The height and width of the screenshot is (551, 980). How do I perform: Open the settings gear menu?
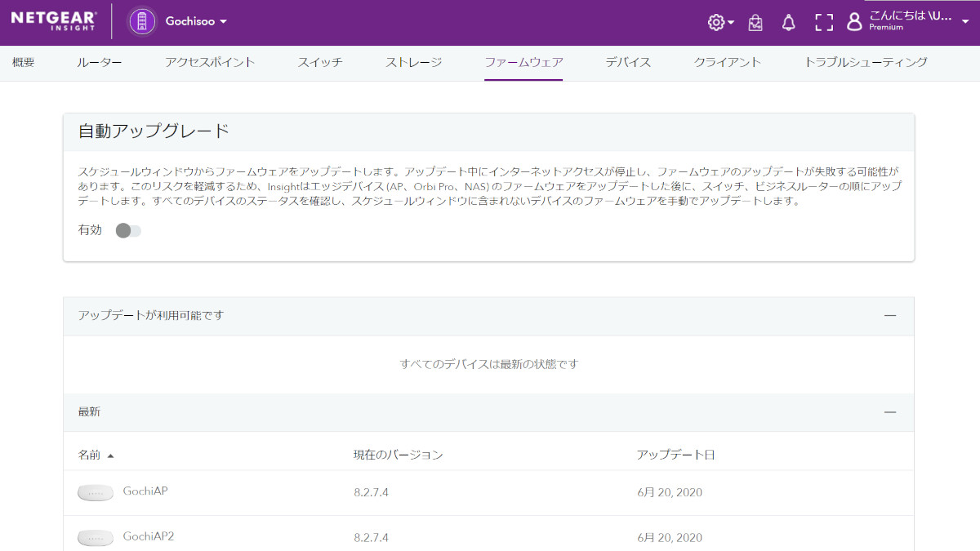click(716, 23)
